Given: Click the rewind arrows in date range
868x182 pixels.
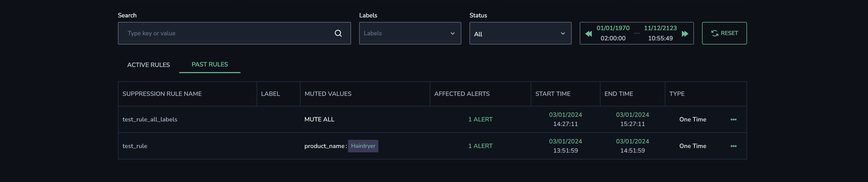Looking at the screenshot, I should [x=588, y=34].
